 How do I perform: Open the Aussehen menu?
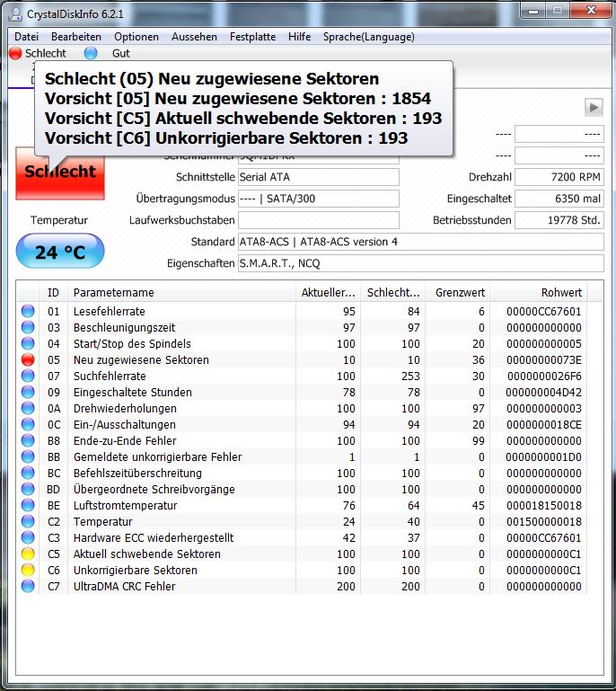[x=194, y=37]
